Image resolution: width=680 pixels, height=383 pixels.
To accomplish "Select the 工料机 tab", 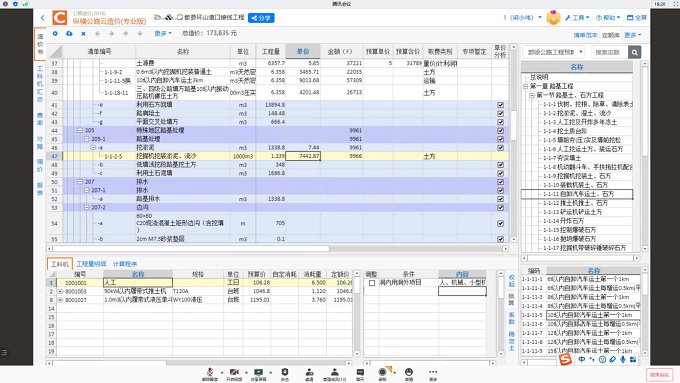I will [x=59, y=264].
